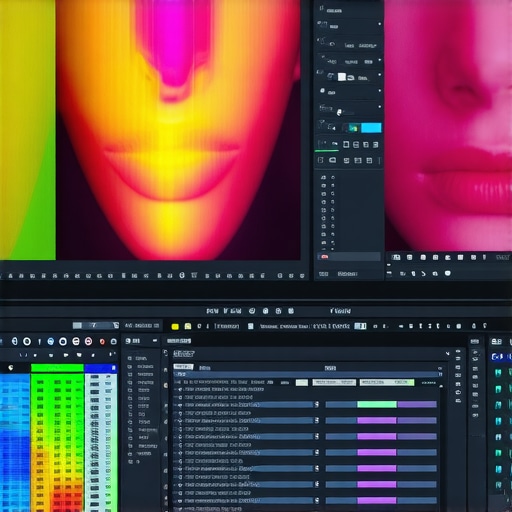The height and width of the screenshot is (512, 512).
Task: Switch to the white highlighted tab in timeline panel
Action: (x=183, y=367)
